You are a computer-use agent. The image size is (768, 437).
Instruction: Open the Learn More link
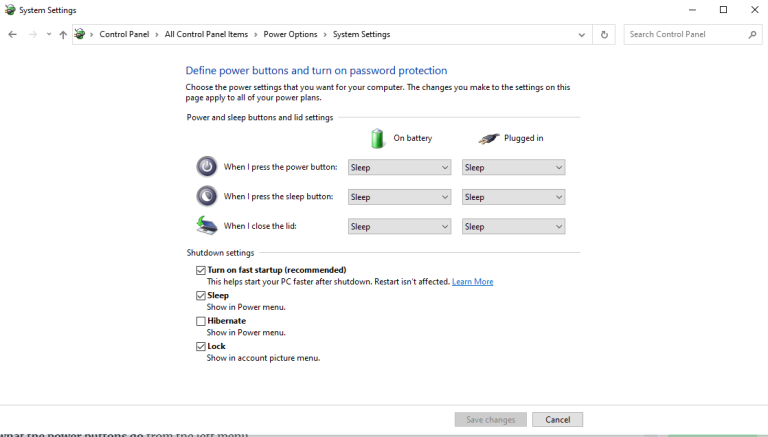(x=472, y=282)
